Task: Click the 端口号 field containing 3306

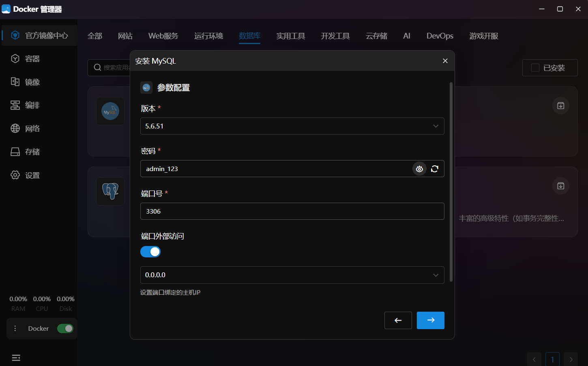Action: (292, 211)
